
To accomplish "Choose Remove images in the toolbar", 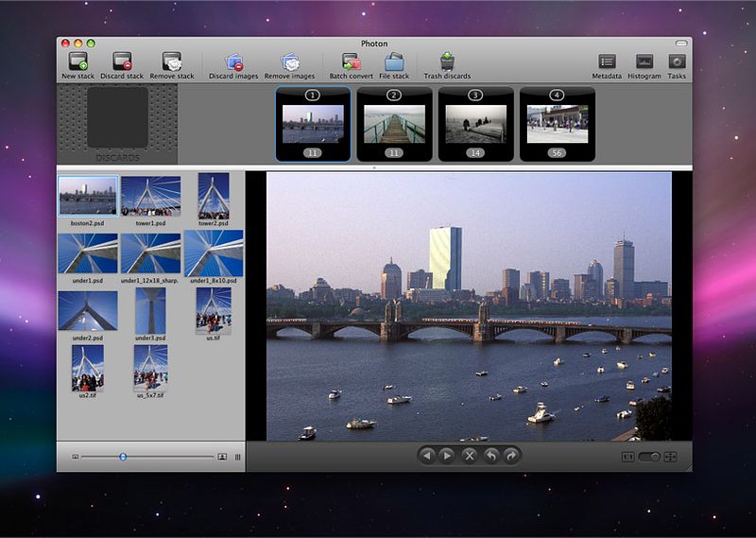I will [x=289, y=62].
